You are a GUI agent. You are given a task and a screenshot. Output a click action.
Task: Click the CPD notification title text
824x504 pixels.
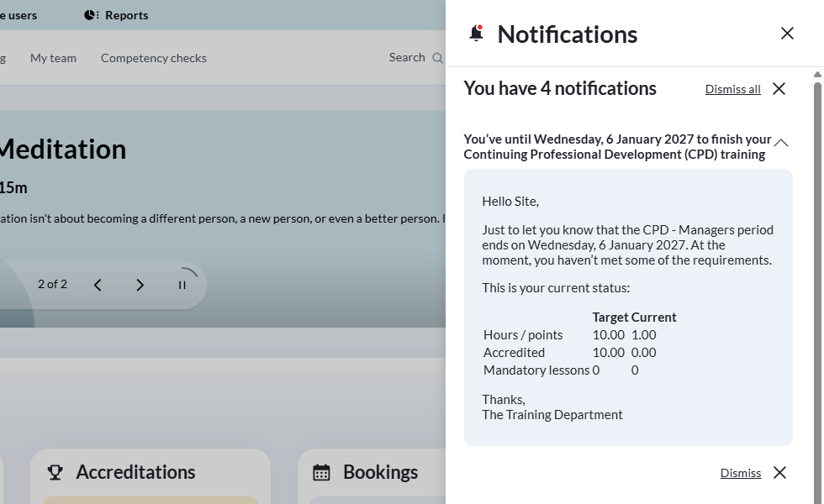(x=616, y=147)
